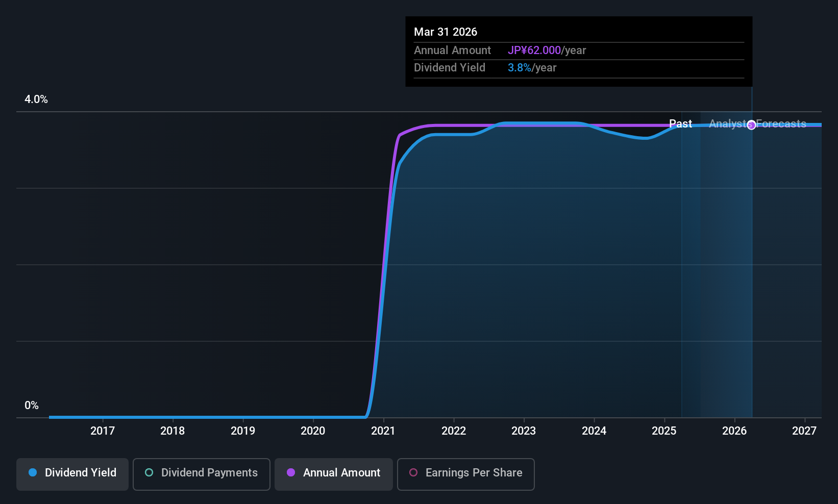Click the 0% y-axis label
Image resolution: width=838 pixels, height=504 pixels.
click(32, 406)
